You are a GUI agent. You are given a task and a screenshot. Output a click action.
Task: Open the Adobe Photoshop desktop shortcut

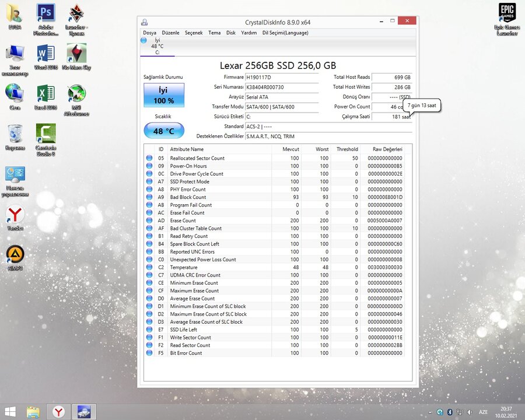[45, 13]
